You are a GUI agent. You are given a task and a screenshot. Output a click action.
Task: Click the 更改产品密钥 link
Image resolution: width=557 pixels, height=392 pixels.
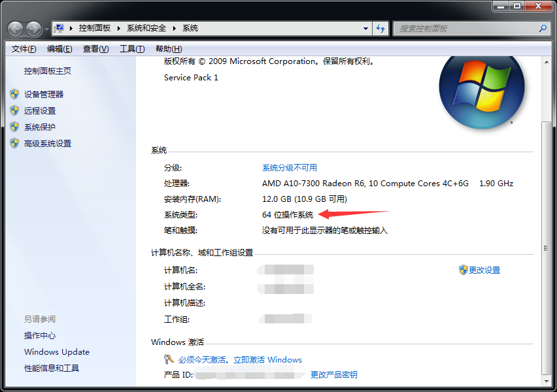(334, 374)
